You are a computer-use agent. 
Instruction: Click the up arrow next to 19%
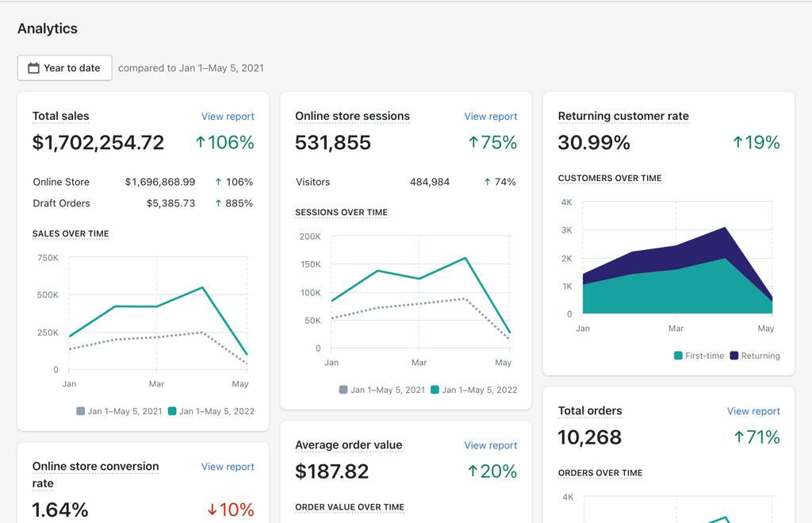pos(737,142)
